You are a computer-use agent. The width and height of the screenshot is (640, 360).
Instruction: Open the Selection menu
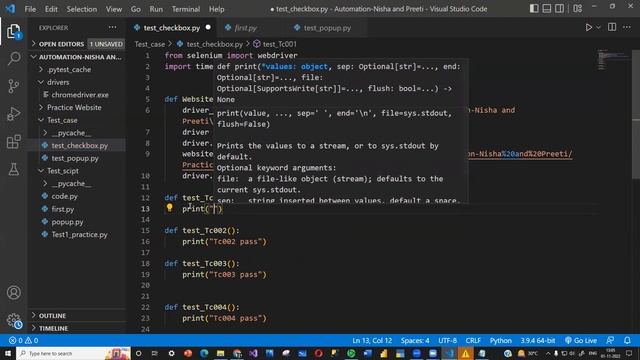82,9
